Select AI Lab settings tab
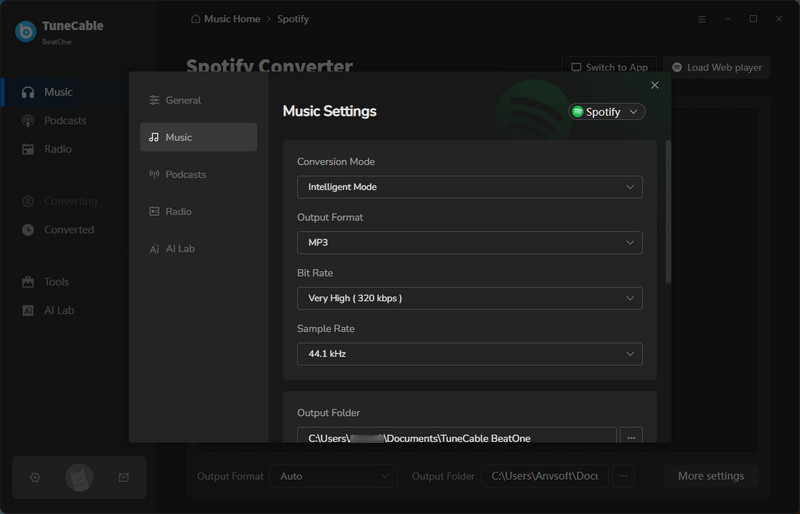 tap(198, 249)
